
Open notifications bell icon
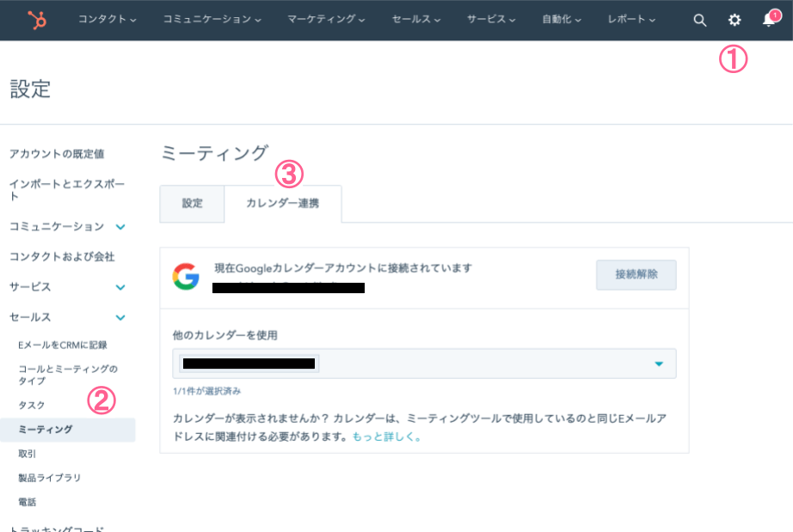(769, 20)
